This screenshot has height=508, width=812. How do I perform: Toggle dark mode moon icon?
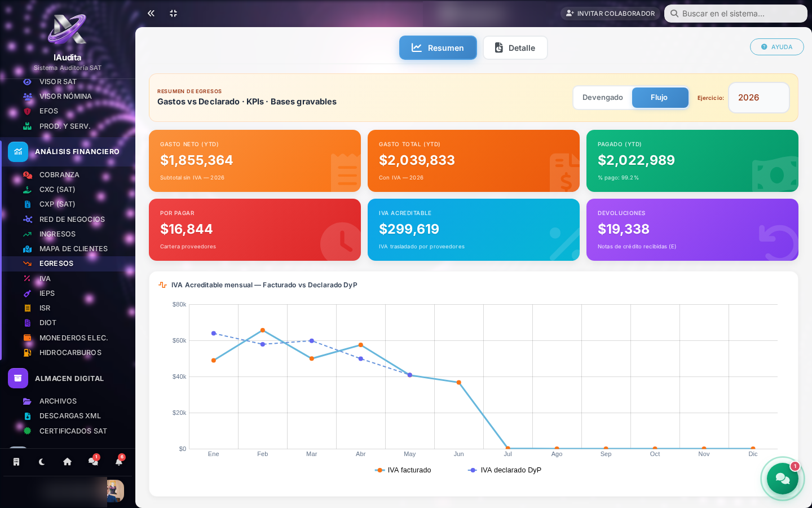click(x=42, y=462)
